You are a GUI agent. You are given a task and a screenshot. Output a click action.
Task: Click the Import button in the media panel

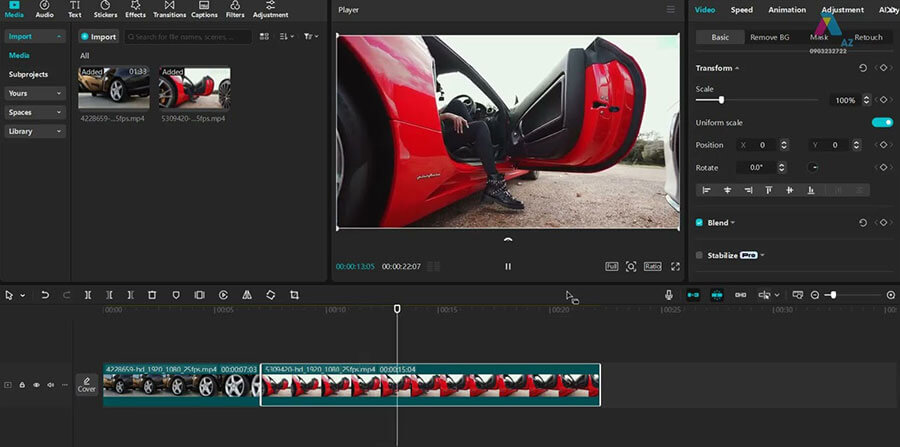[x=99, y=37]
